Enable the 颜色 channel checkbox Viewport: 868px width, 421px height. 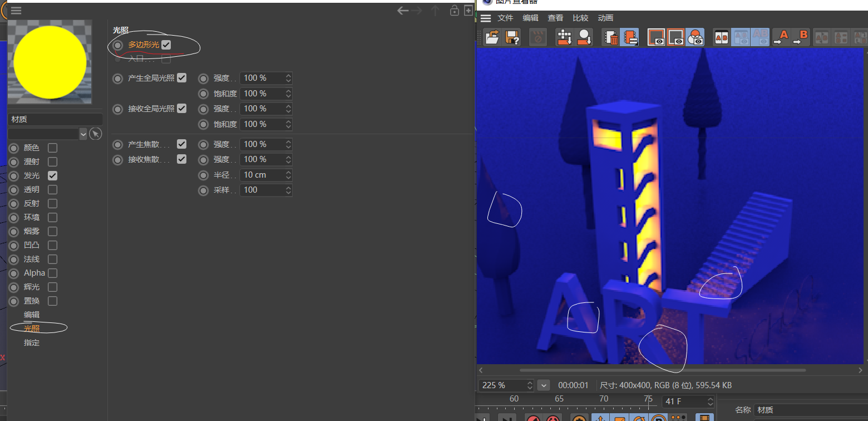pyautogui.click(x=52, y=148)
